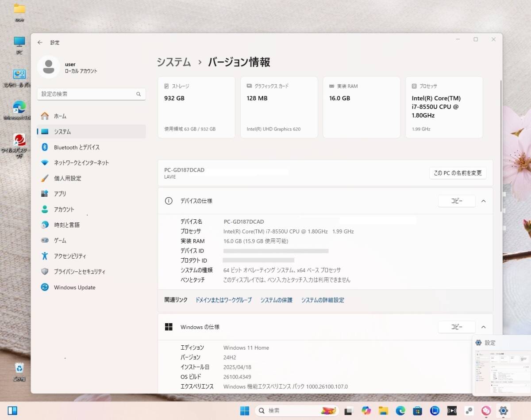Select the OS build 26100.4349 text

(237, 377)
